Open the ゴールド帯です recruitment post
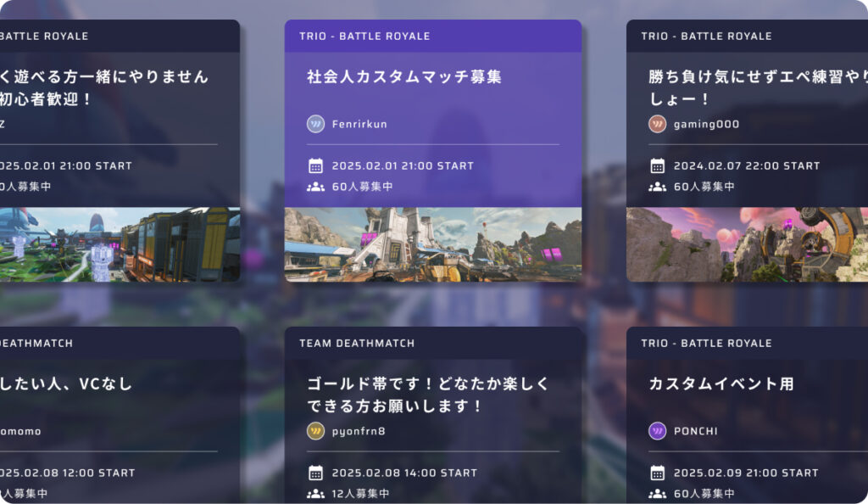The width and height of the screenshot is (868, 504). (422, 393)
